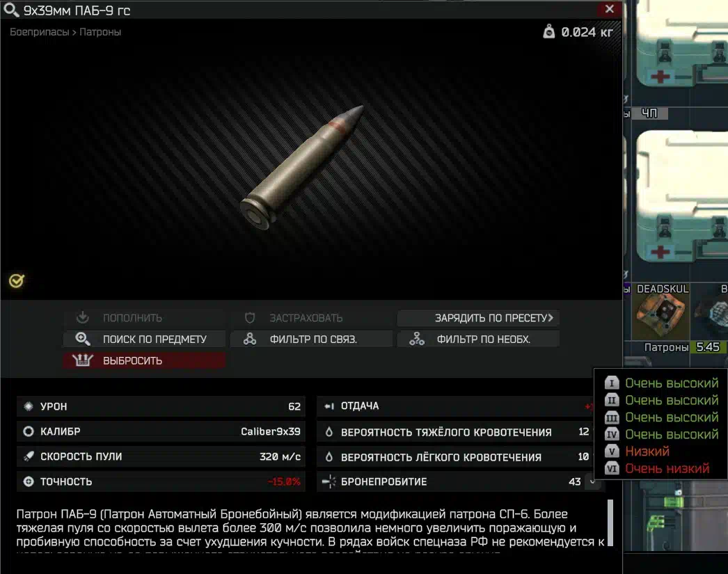
Task: Select ФИЛЬТР ПО СВЯЗ. option
Action: click(311, 340)
